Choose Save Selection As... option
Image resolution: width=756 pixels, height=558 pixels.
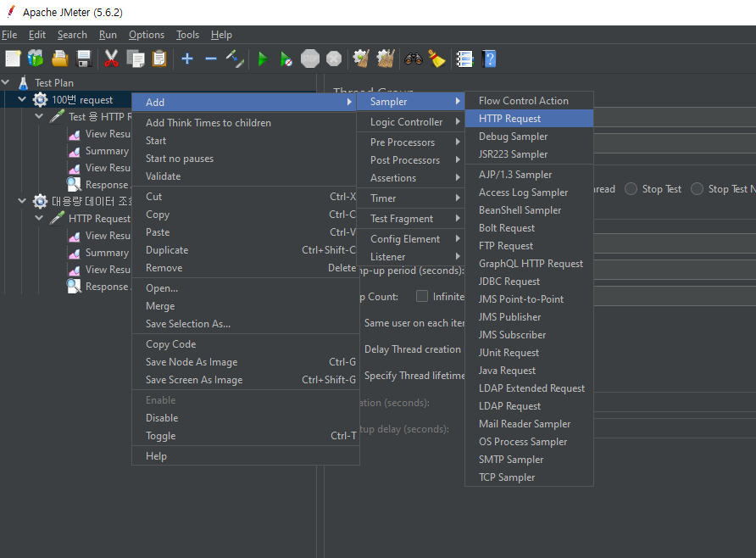(x=246, y=324)
